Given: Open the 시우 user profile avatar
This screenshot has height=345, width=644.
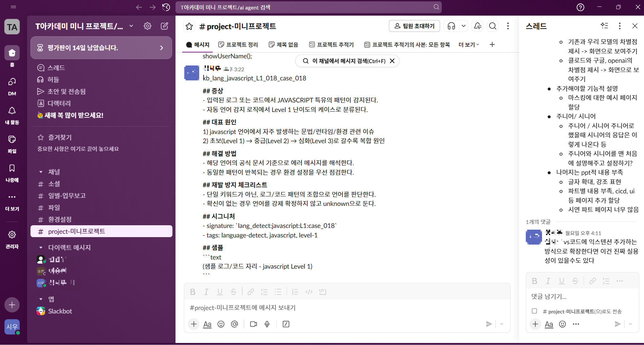Looking at the screenshot, I should (12, 327).
